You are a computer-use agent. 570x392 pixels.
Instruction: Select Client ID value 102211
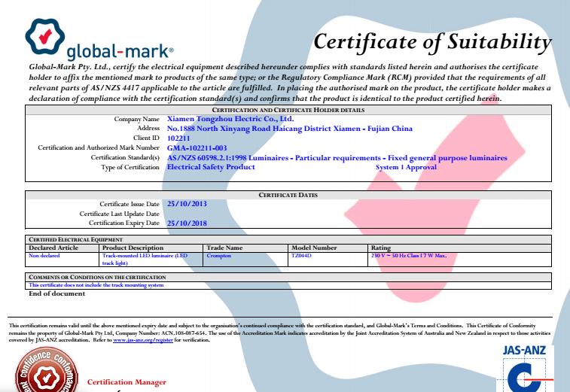click(178, 138)
